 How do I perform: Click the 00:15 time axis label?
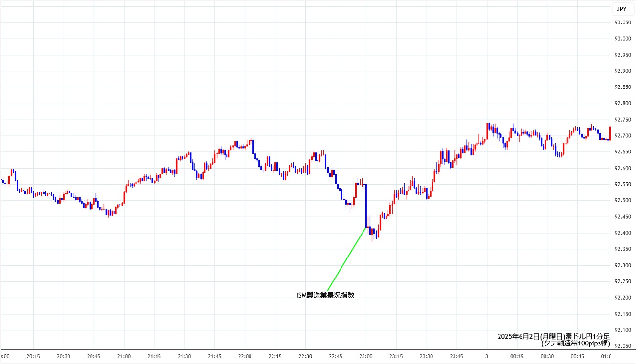[x=517, y=356]
